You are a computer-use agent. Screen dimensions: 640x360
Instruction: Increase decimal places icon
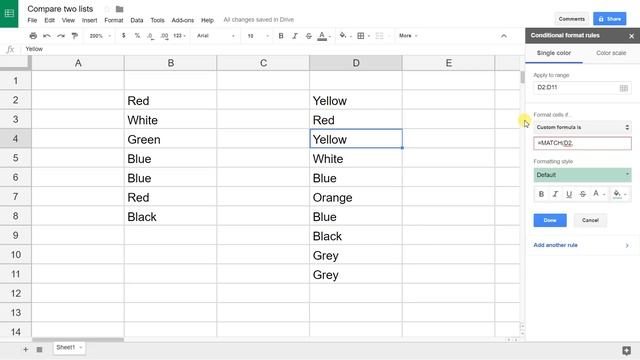pyautogui.click(x=164, y=36)
